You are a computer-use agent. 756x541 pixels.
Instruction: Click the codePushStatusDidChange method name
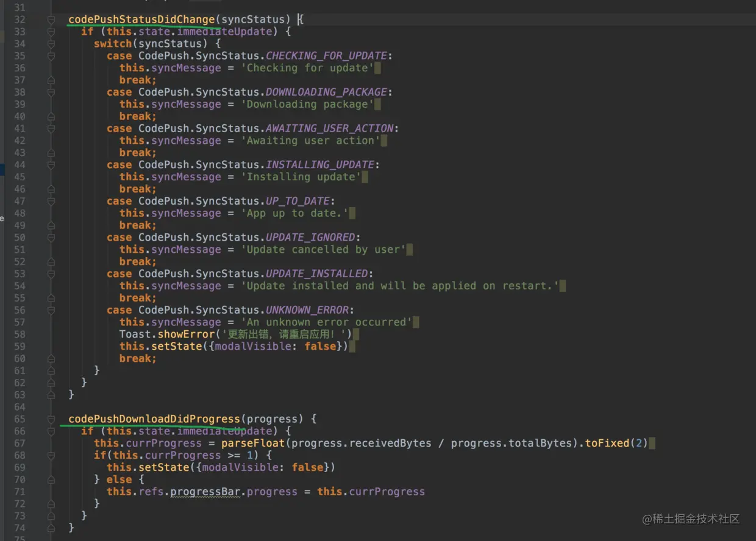click(x=141, y=19)
